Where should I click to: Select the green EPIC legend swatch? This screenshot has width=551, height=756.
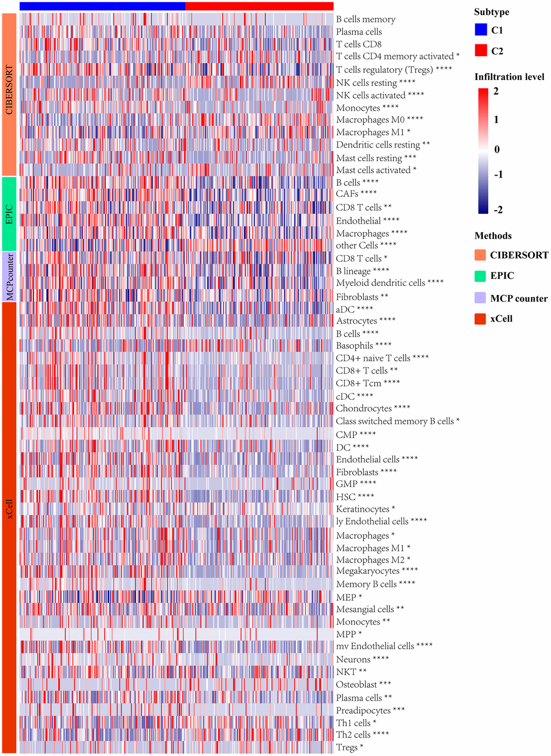[x=480, y=276]
